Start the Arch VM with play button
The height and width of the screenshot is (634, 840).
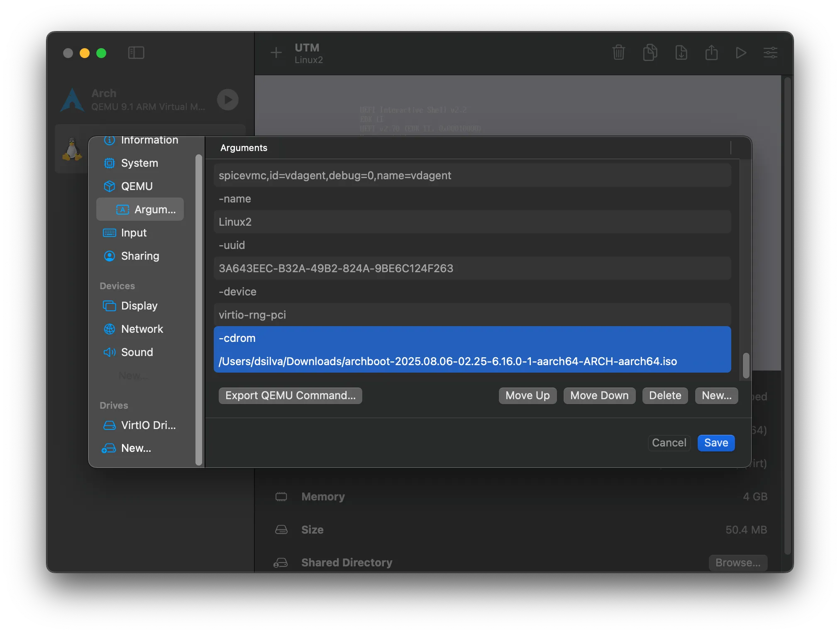(228, 100)
